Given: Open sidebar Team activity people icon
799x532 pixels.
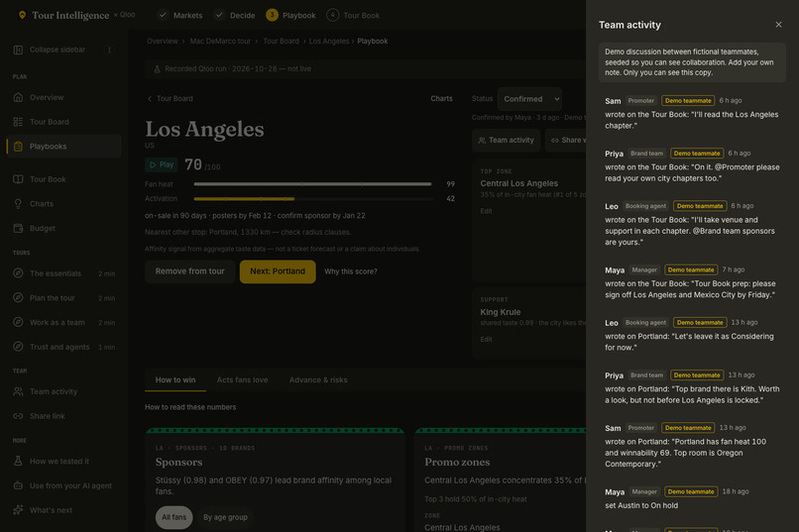Looking at the screenshot, I should [19, 391].
